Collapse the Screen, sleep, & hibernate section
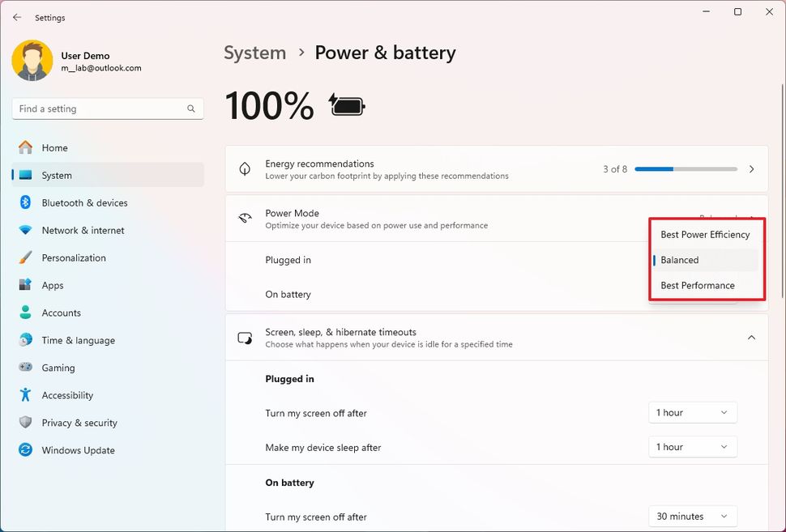 click(751, 338)
